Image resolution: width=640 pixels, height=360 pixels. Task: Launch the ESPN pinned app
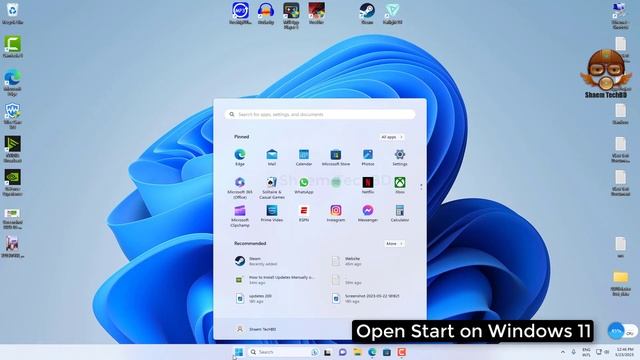click(x=304, y=213)
